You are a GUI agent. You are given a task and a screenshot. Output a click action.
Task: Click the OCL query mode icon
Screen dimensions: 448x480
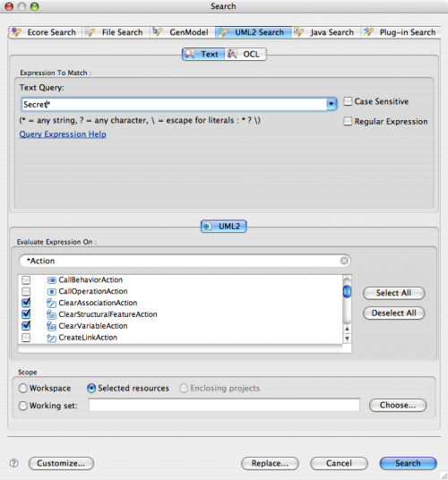pyautogui.click(x=232, y=55)
